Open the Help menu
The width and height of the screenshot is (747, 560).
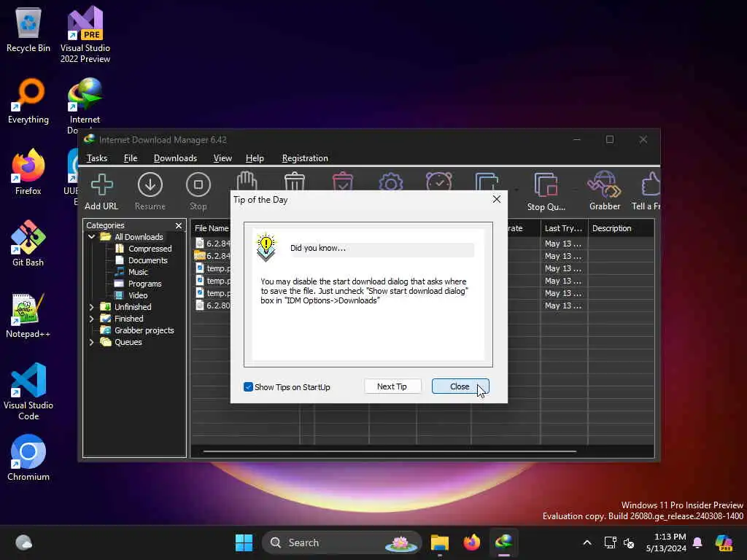click(x=255, y=158)
